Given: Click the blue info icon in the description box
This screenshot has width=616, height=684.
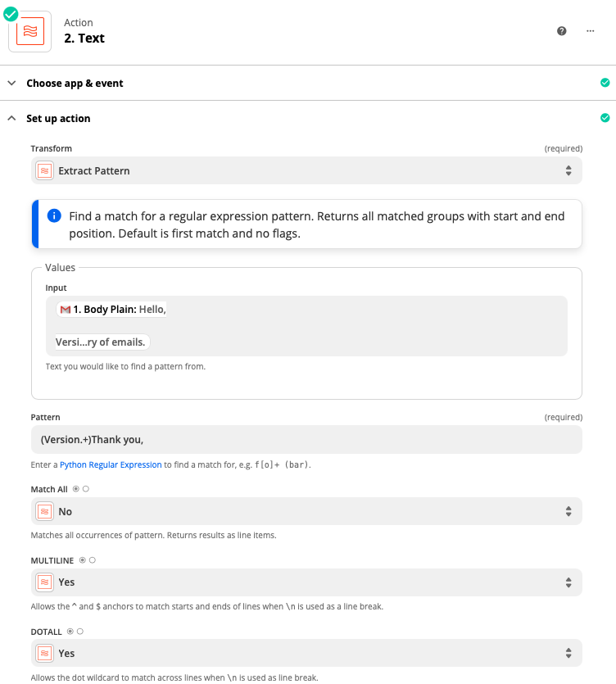Looking at the screenshot, I should pos(54,216).
